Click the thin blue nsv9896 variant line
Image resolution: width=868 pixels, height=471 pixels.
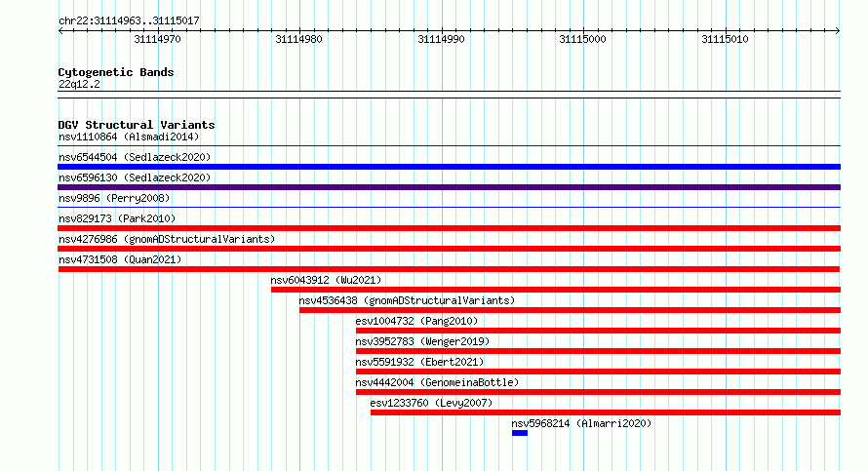pos(449,208)
